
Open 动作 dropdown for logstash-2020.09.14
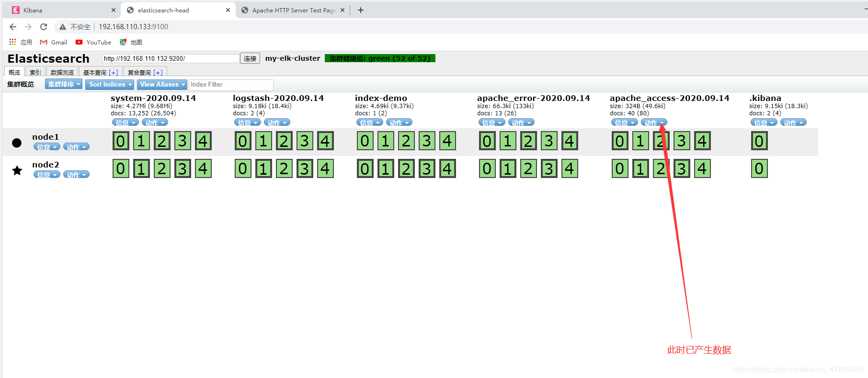pyautogui.click(x=277, y=122)
